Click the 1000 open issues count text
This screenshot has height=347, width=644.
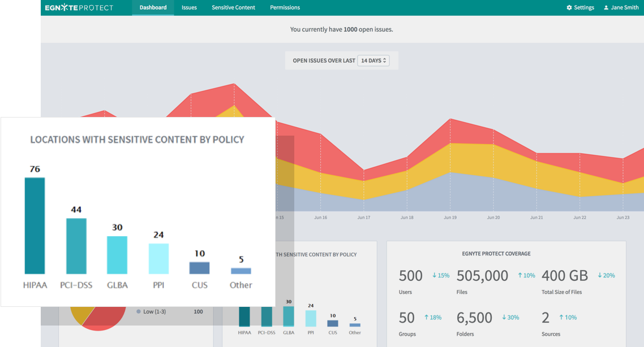pyautogui.click(x=350, y=29)
